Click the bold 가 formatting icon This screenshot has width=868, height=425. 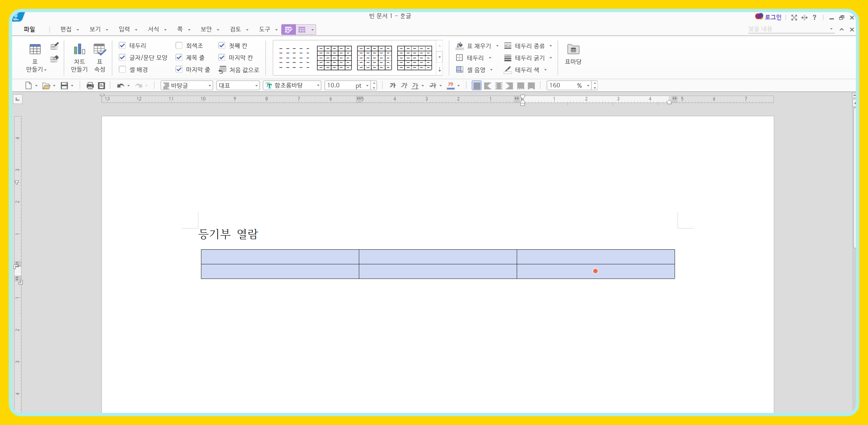393,86
